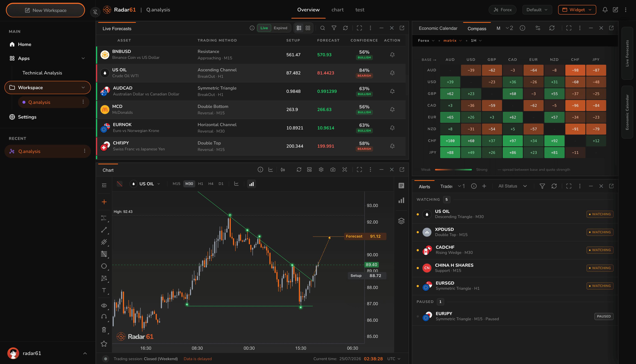Refresh the Live Forecasts panel
Image resolution: width=636 pixels, height=364 pixels.
[345, 28]
